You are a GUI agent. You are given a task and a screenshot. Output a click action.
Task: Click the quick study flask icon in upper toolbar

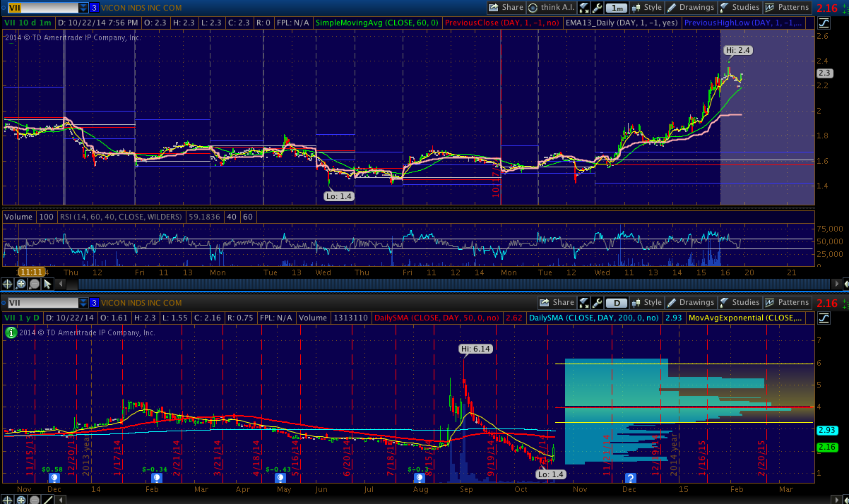pyautogui.click(x=584, y=8)
